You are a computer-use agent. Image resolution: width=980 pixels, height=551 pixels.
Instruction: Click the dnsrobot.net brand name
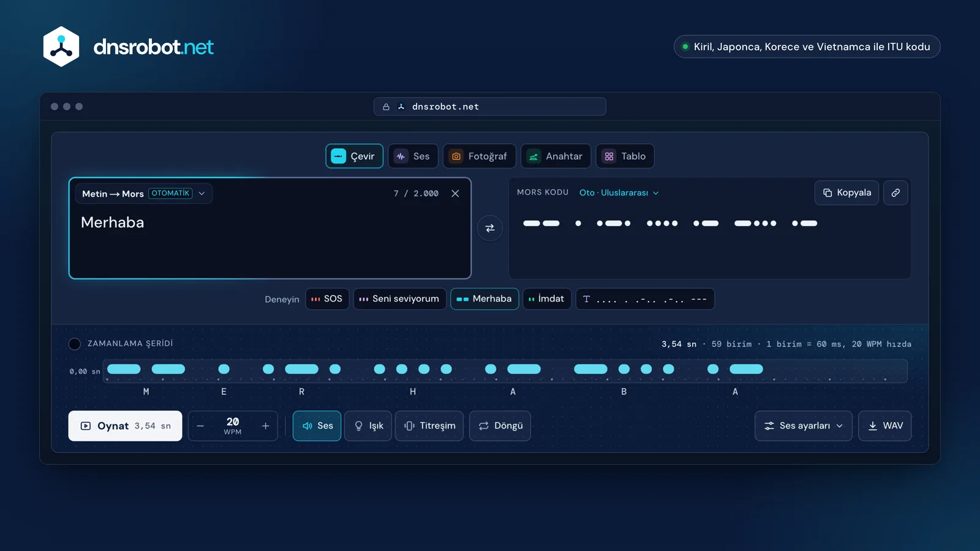154,47
